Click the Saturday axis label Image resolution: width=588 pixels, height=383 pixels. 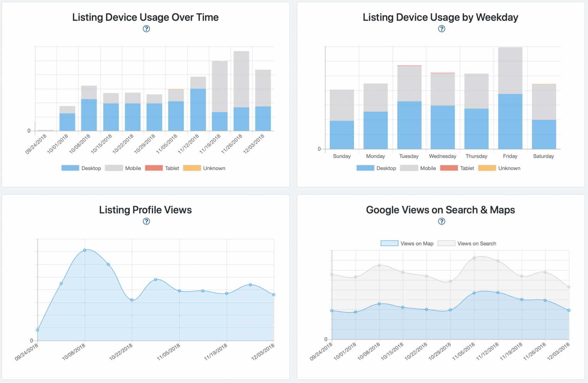[543, 156]
